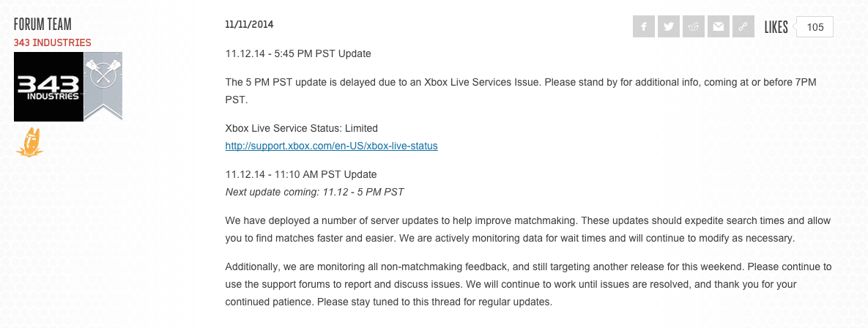
Task: Click the LIKES label
Action: [x=776, y=27]
